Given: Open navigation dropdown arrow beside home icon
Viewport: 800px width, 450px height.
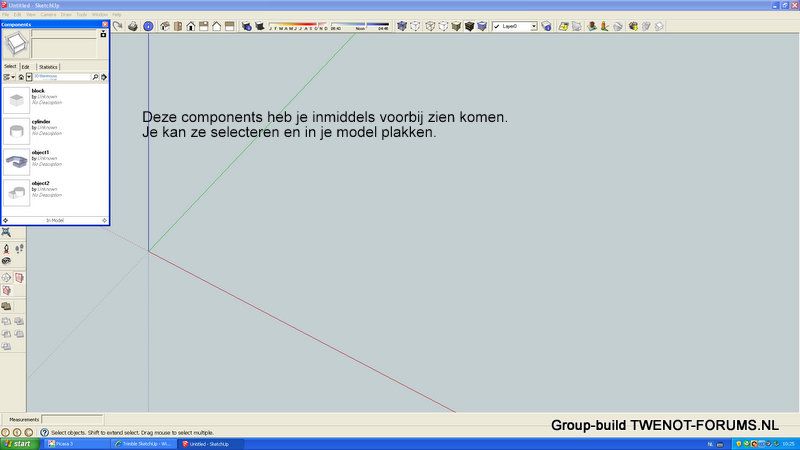Looking at the screenshot, I should click(29, 77).
